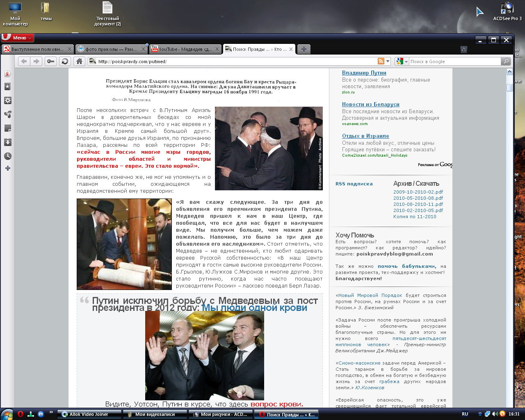Click the new tab plus button
Image resolution: width=525 pixels, height=420 pixels.
coord(304,49)
